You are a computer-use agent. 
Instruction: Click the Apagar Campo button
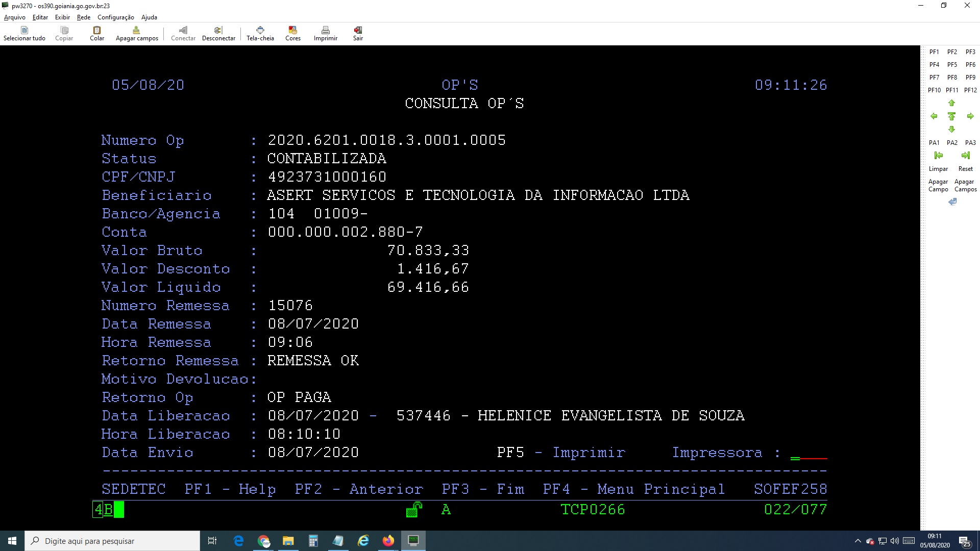click(938, 185)
